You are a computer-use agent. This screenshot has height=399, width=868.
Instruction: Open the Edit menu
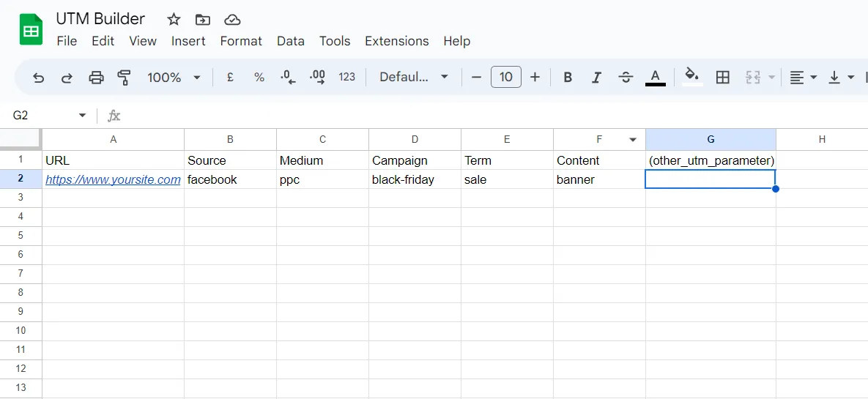tap(103, 41)
